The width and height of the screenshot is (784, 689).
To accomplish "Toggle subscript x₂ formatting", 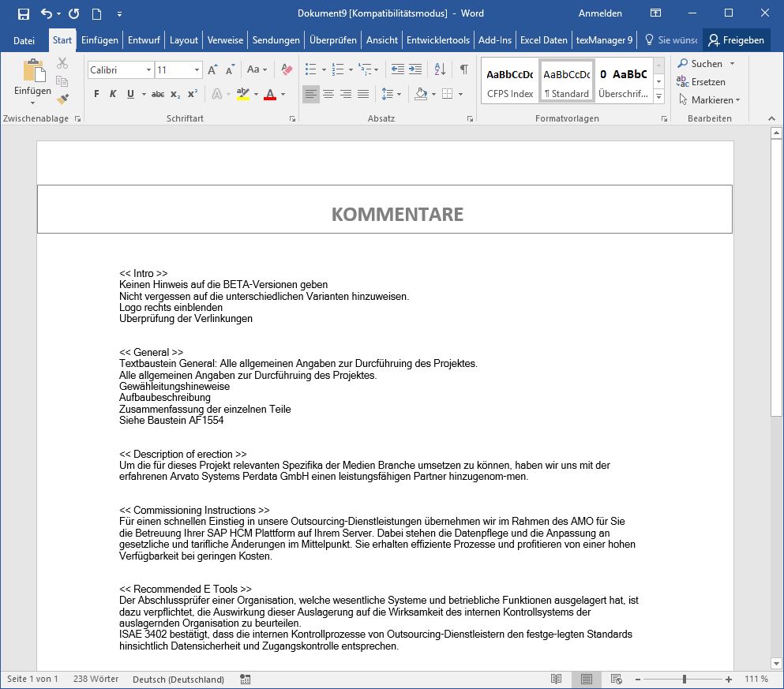I will 175,94.
